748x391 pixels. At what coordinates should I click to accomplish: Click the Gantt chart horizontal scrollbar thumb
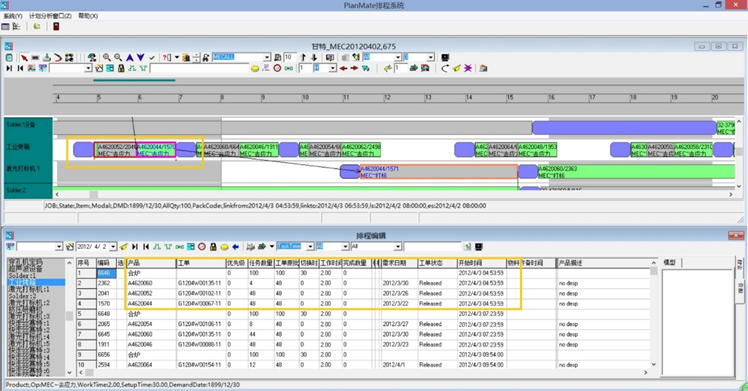pos(94,195)
